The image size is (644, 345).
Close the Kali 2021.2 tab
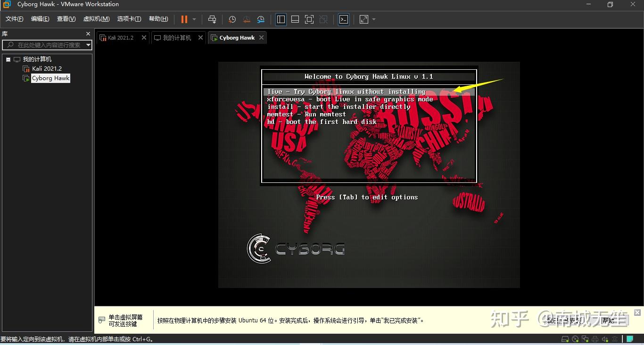tap(144, 38)
